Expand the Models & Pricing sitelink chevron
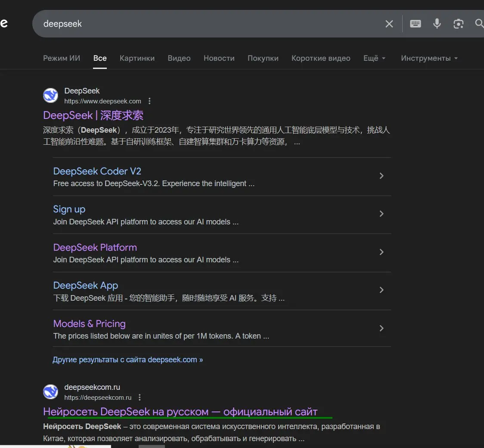The height and width of the screenshot is (448, 484). (381, 328)
